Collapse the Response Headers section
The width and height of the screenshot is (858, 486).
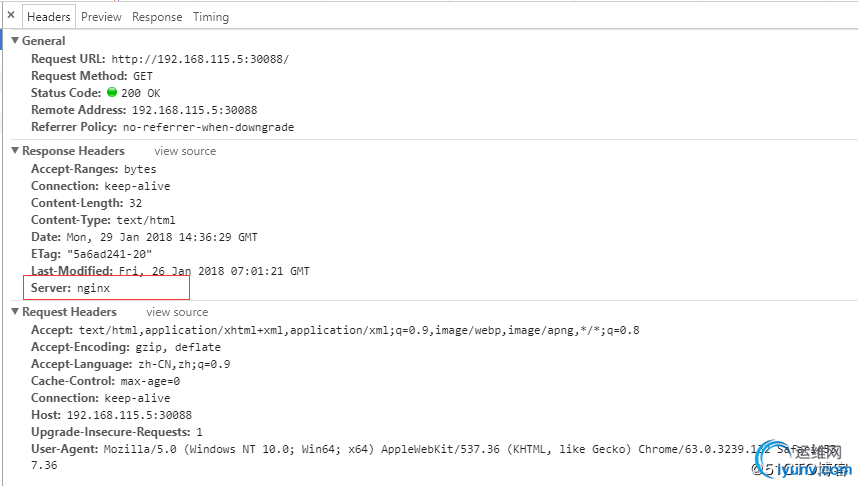coord(15,151)
